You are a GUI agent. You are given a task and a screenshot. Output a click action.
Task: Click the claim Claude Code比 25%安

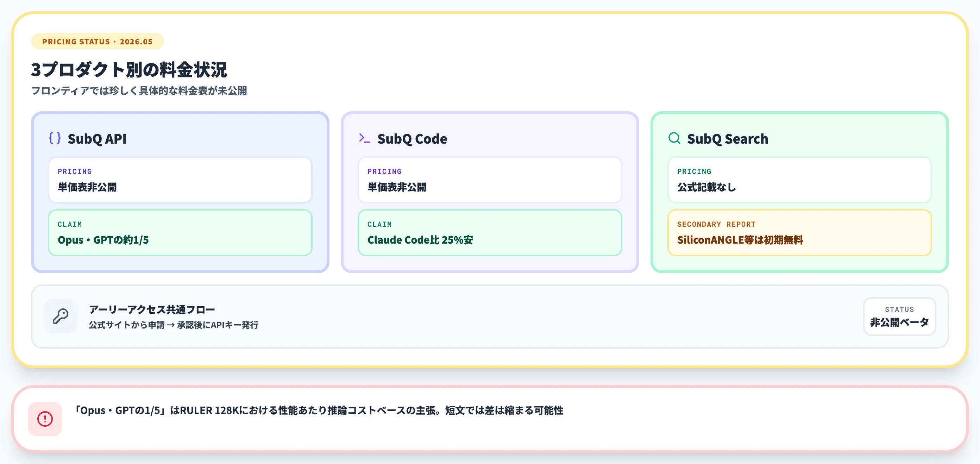tap(420, 240)
